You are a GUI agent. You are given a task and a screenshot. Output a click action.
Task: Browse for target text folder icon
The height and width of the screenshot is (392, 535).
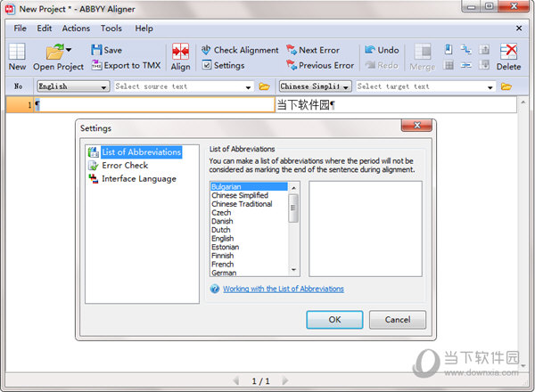[x=506, y=86]
